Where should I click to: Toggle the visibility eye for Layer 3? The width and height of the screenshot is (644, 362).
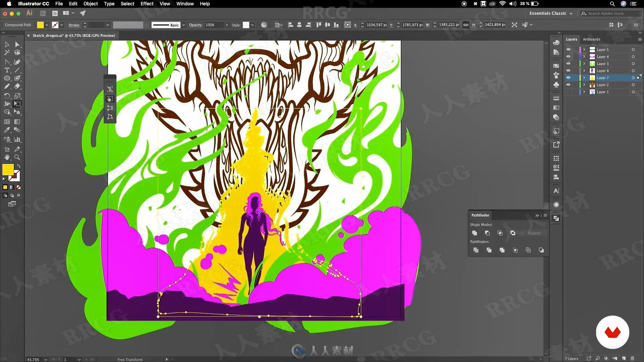(x=568, y=64)
